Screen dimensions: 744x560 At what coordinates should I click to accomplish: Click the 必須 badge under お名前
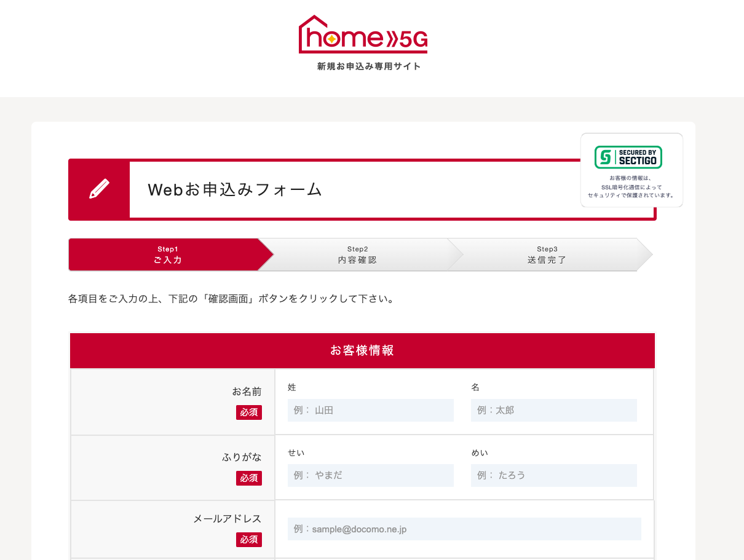pos(249,412)
